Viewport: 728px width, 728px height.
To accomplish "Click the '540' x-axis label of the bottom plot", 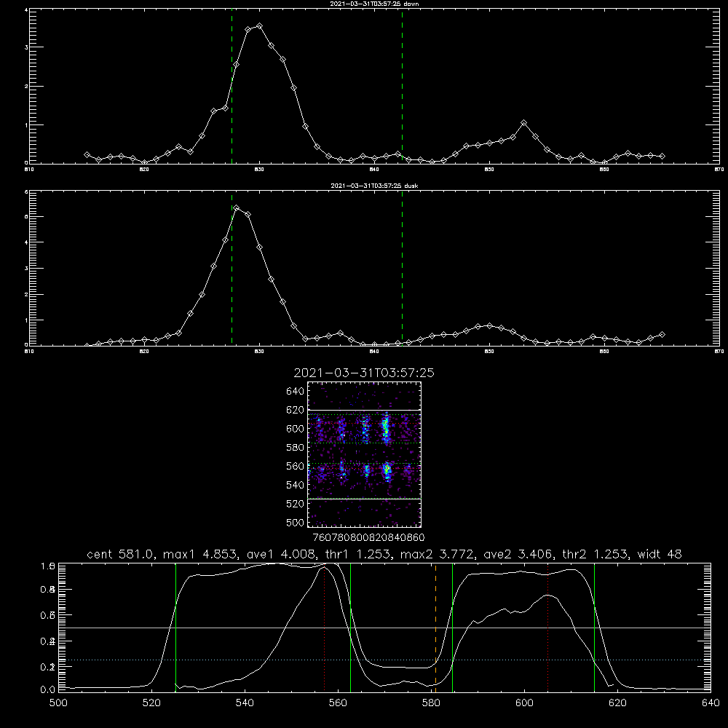I will tap(245, 703).
